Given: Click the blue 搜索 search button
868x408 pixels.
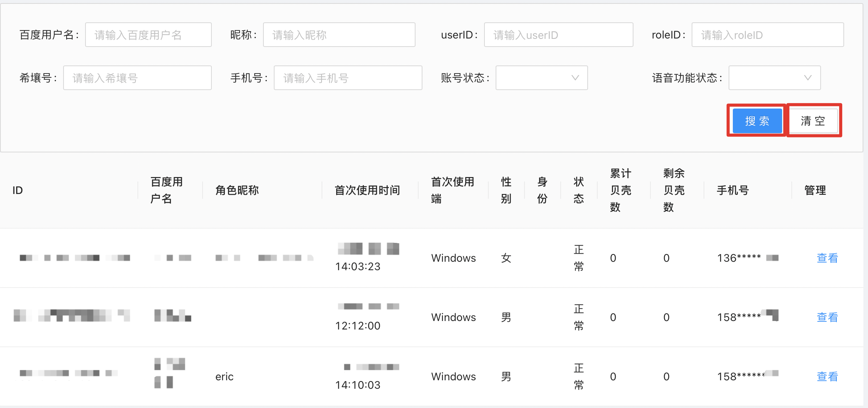Looking at the screenshot, I should (x=757, y=121).
